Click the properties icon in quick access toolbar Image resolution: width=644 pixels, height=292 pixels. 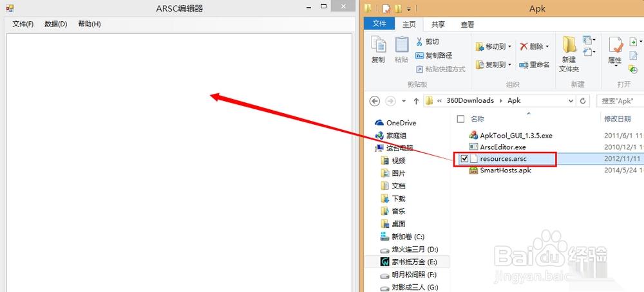click(386, 8)
